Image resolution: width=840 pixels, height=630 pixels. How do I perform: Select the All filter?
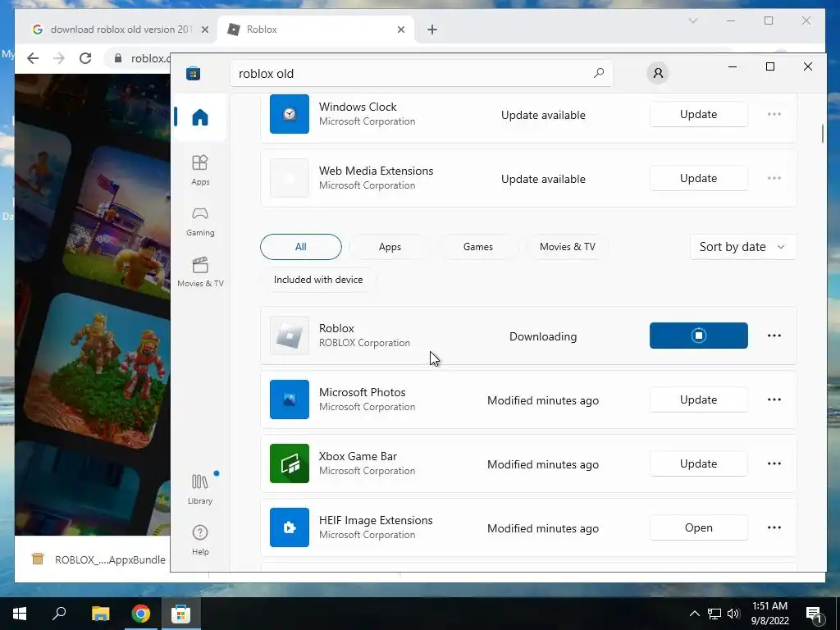tap(300, 247)
